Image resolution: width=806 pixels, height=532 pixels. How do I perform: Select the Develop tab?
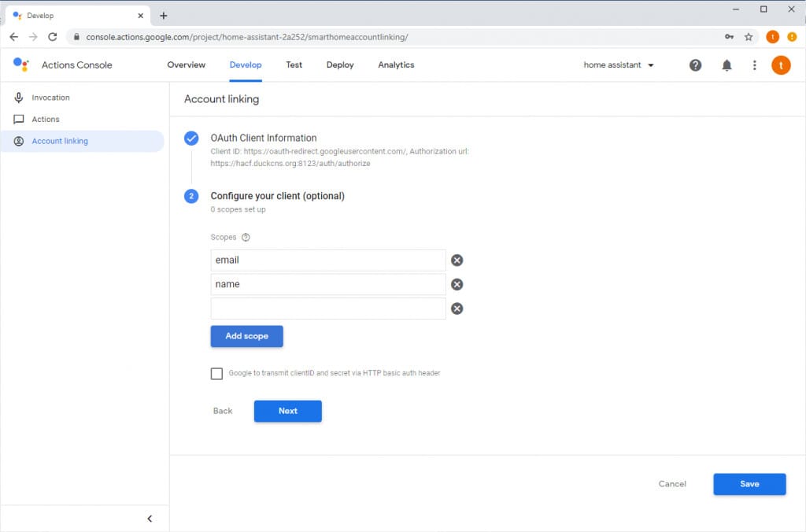(x=246, y=65)
